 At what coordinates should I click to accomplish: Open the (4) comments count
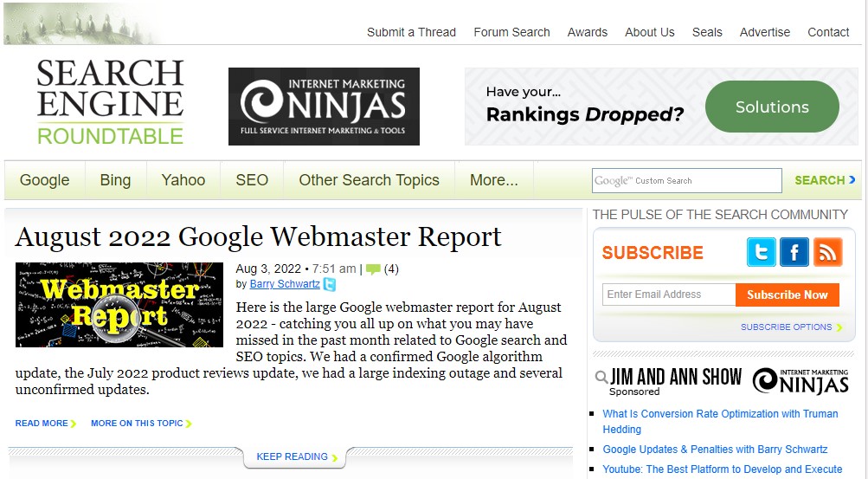(x=391, y=269)
